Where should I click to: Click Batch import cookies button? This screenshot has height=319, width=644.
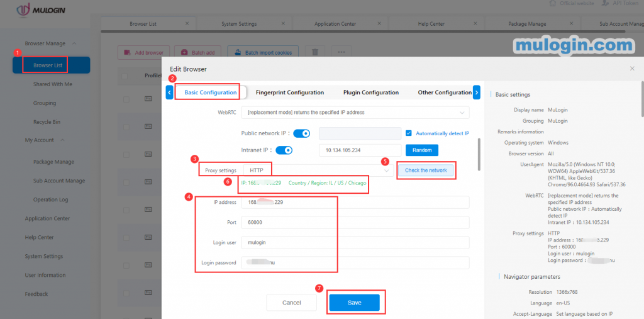coord(263,53)
